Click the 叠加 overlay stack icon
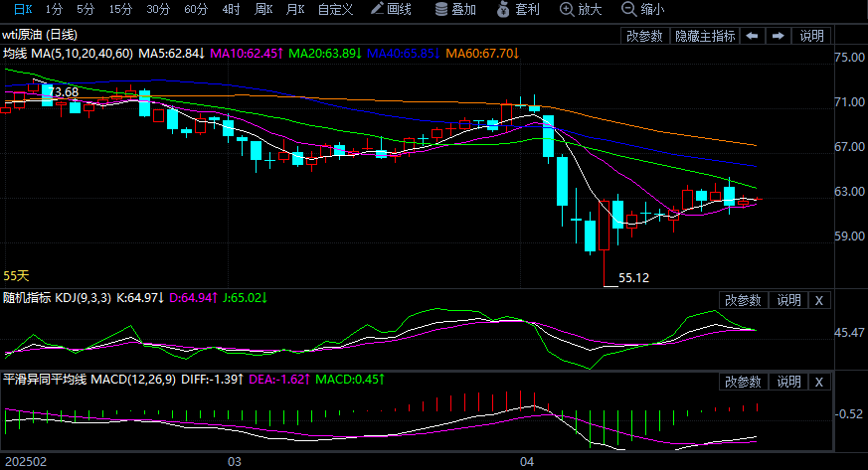The width and height of the screenshot is (868, 470). click(441, 9)
